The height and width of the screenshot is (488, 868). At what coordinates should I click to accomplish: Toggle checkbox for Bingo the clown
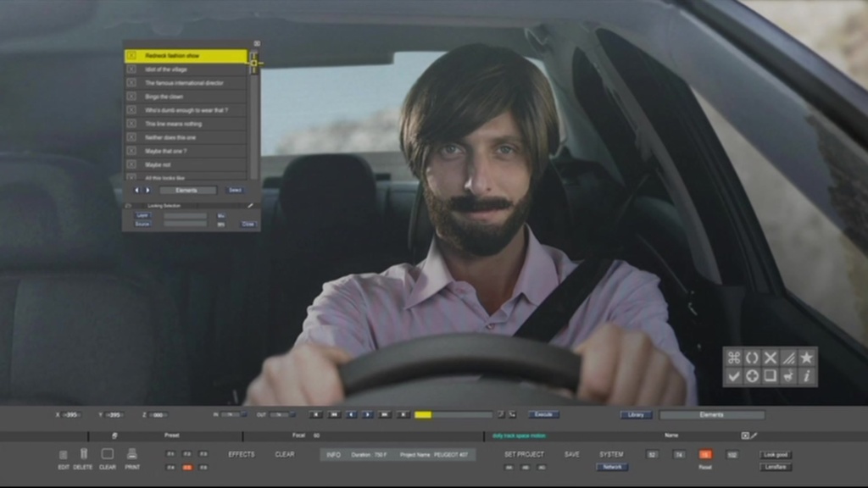point(131,97)
